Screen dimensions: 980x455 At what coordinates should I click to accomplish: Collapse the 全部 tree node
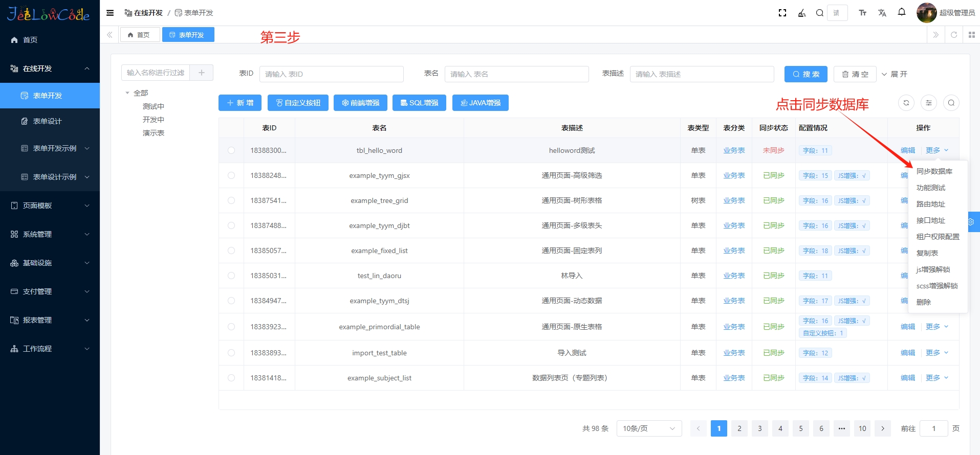(127, 93)
